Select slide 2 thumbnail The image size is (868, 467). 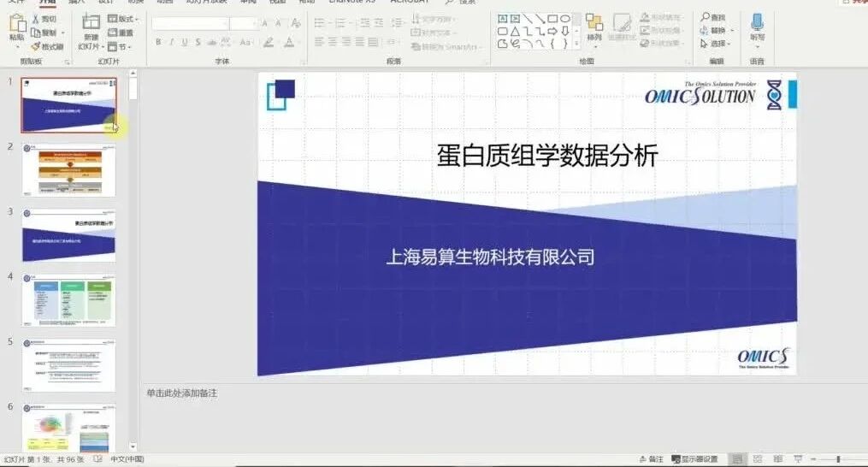68,170
